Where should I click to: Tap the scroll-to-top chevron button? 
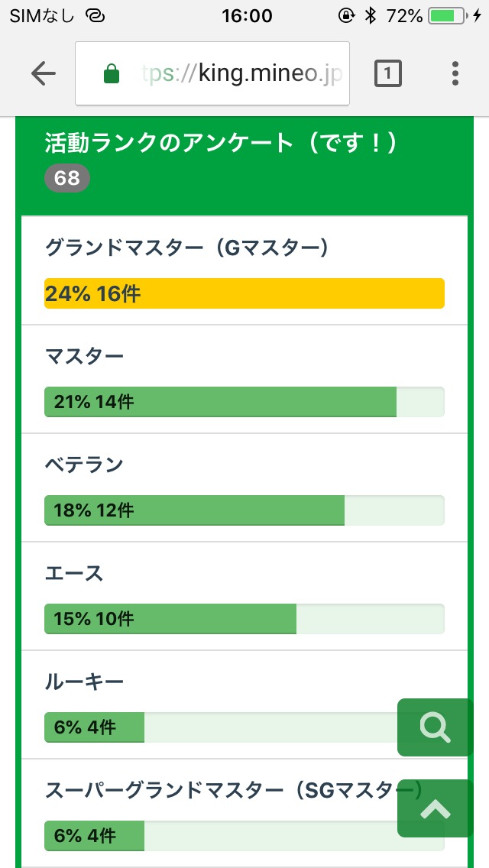tap(435, 808)
